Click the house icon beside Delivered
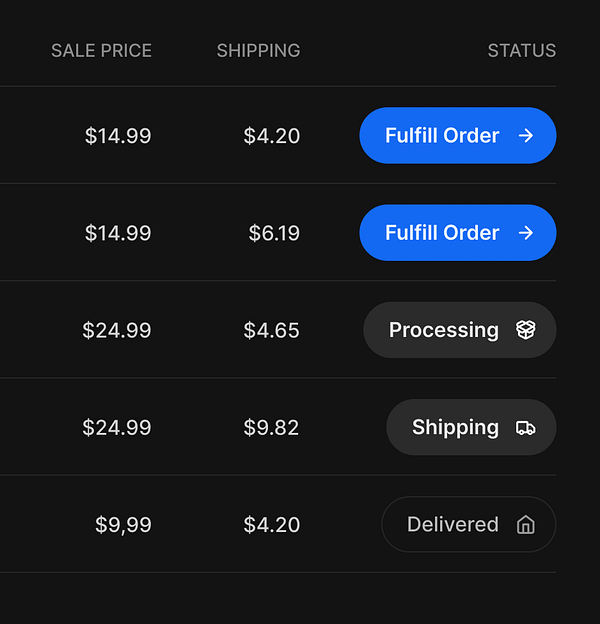 525,525
